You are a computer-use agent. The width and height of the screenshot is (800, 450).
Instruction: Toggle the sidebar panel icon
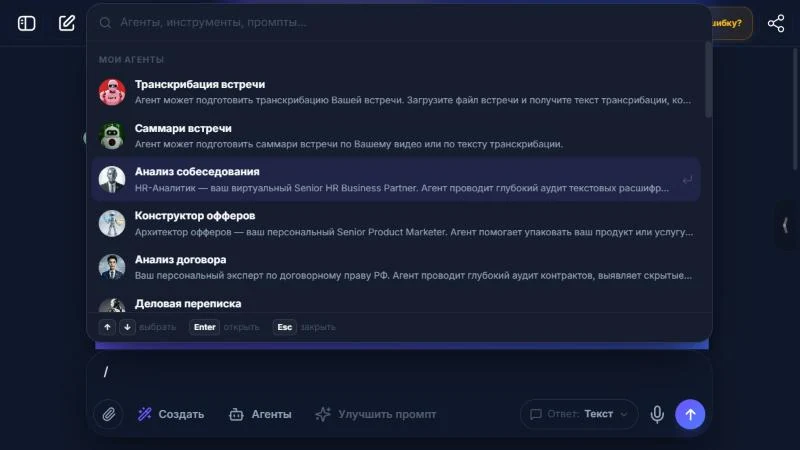tap(27, 23)
